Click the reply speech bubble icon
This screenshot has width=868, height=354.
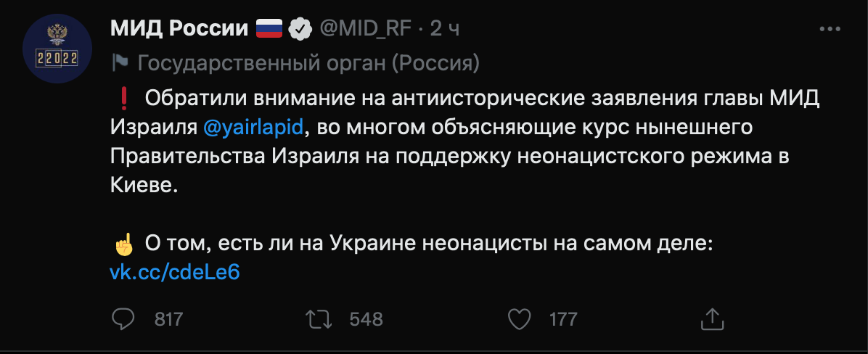point(124,318)
